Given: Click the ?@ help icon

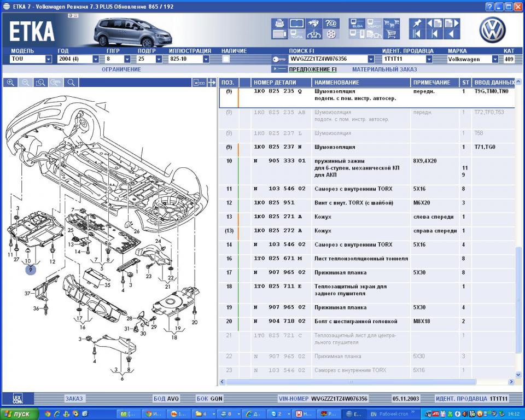Looking at the screenshot, I should click(331, 24).
